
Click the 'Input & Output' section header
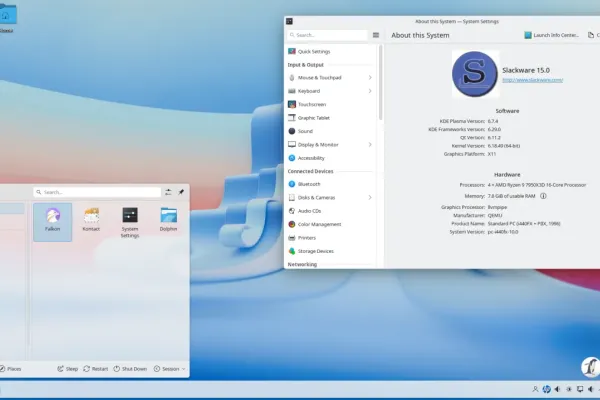[305, 65]
